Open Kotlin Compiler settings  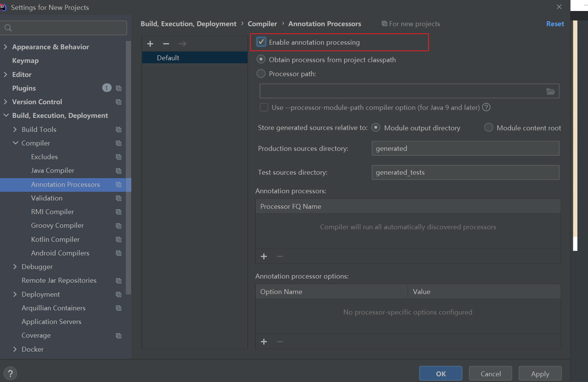pyautogui.click(x=55, y=239)
